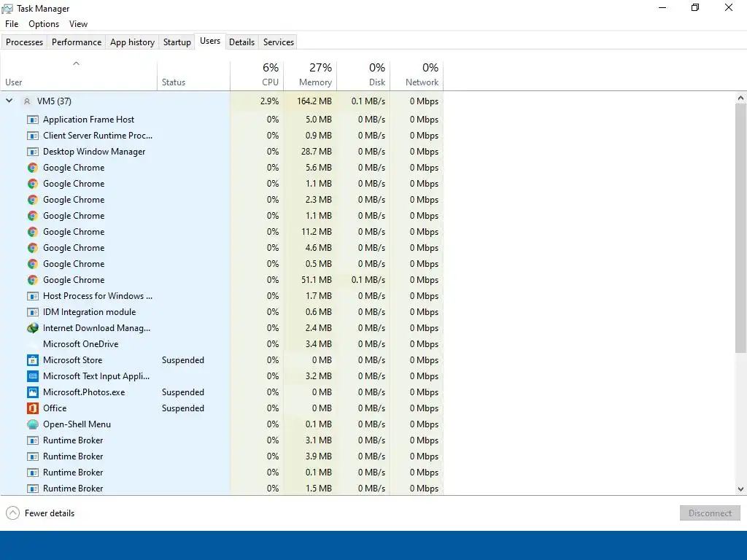This screenshot has width=747, height=560.
Task: Switch to the App history tab
Action: pos(133,42)
